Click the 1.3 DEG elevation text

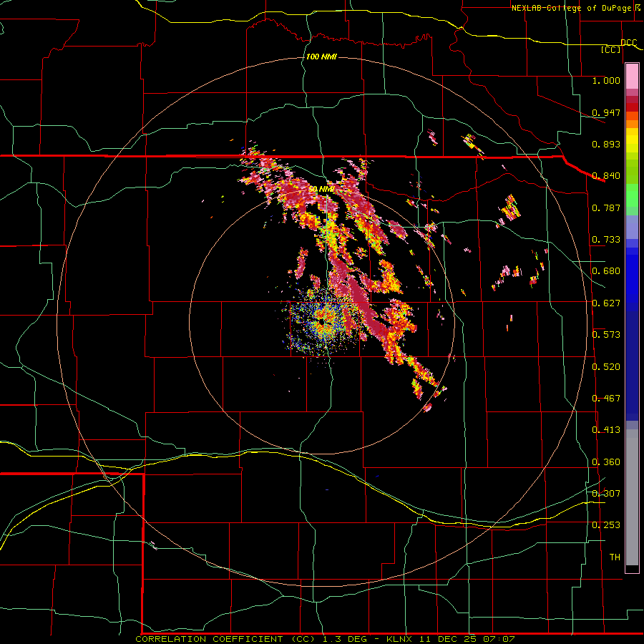(344, 639)
